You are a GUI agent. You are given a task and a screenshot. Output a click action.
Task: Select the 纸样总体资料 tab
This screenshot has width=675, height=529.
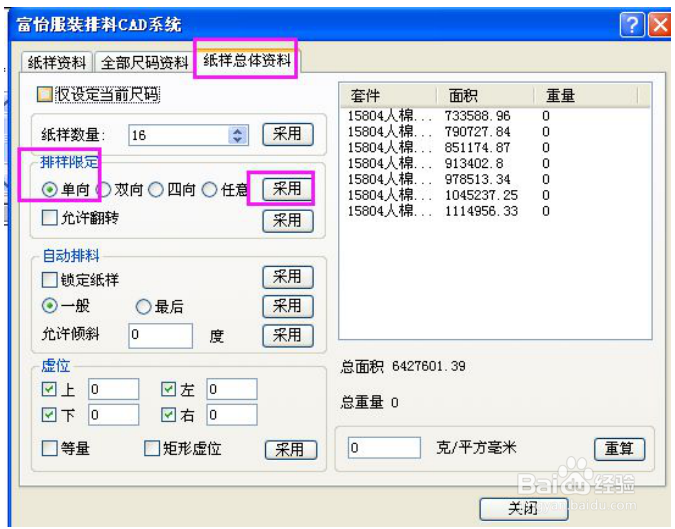[247, 60]
